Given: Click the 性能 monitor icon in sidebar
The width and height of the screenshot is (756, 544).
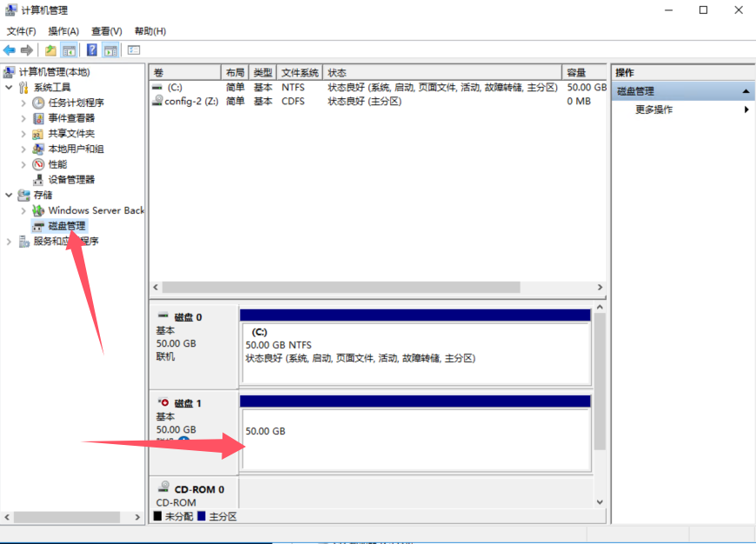Looking at the screenshot, I should 37,164.
